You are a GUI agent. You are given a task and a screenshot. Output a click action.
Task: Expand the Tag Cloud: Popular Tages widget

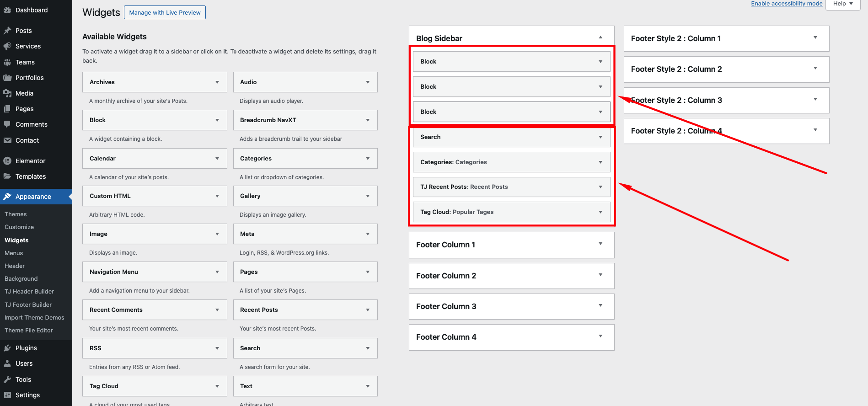coord(600,212)
